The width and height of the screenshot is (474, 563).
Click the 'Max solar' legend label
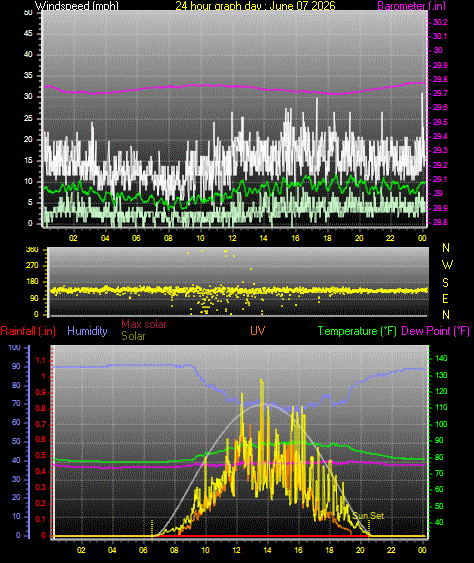(x=144, y=324)
